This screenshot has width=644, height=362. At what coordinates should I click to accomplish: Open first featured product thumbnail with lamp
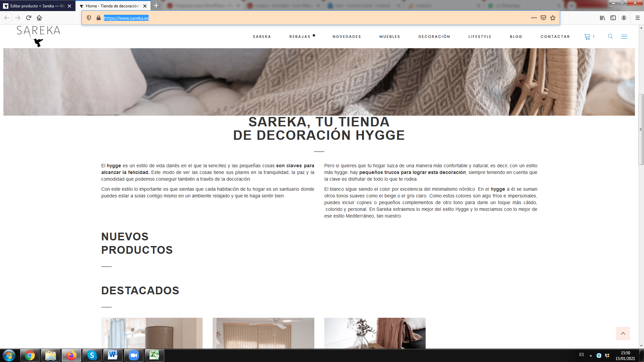coord(152,333)
